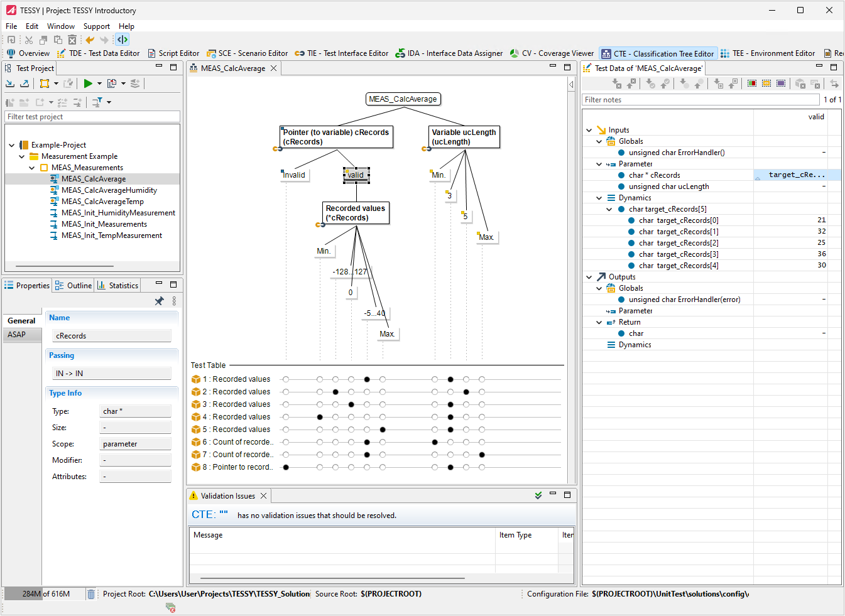
Task: Click the pin icon in Properties panel
Action: [159, 301]
